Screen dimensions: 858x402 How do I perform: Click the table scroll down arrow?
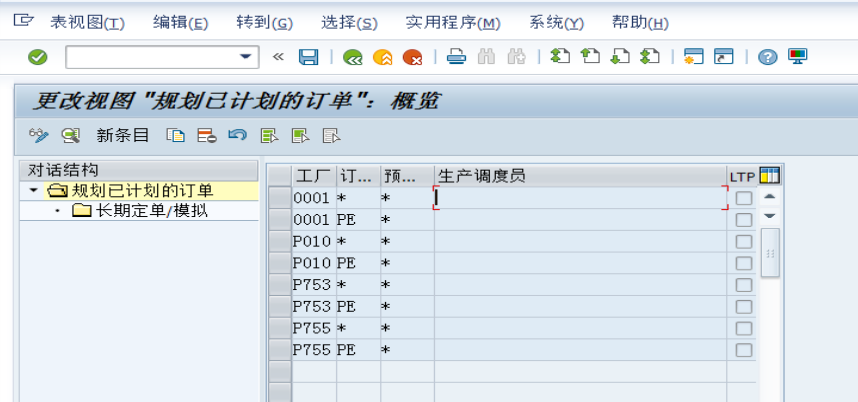point(770,216)
